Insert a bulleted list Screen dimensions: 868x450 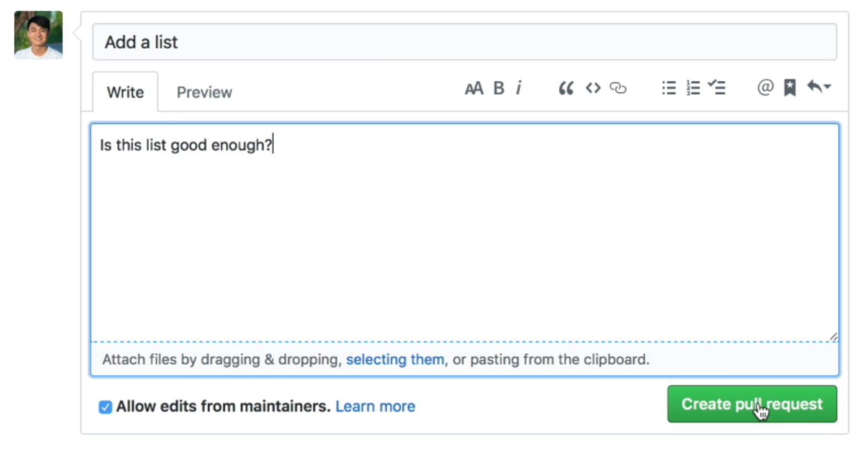click(x=669, y=88)
